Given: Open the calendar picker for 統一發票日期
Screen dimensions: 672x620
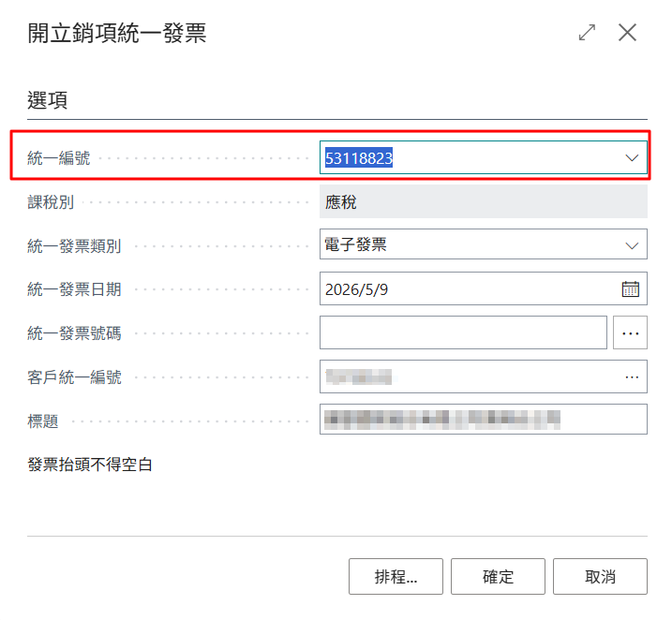Looking at the screenshot, I should pos(631,289).
